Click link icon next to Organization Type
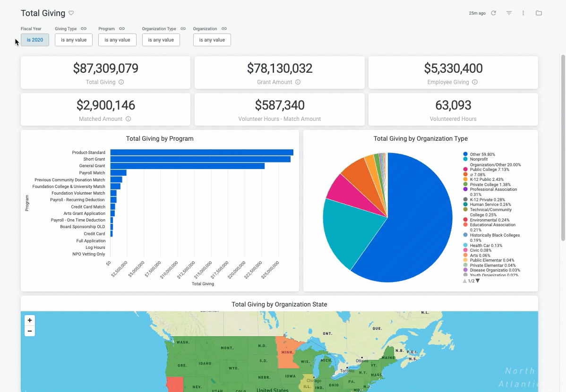This screenshot has height=392, width=566. click(183, 28)
